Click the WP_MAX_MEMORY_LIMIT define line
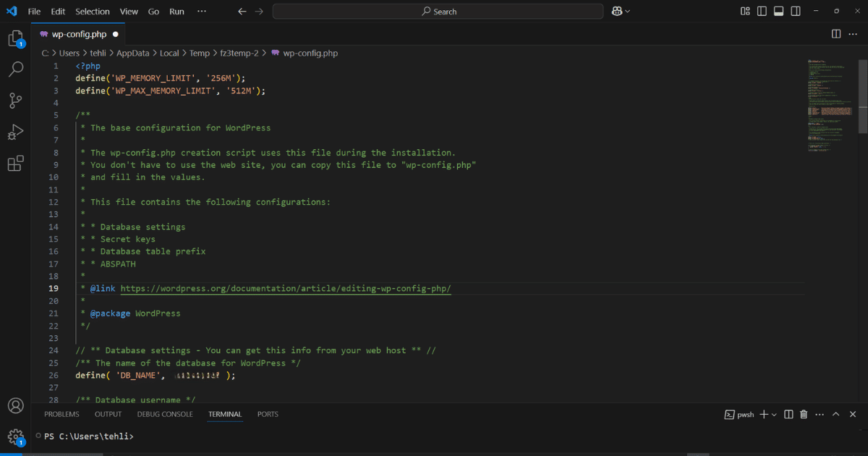The width and height of the screenshot is (868, 456). [171, 90]
